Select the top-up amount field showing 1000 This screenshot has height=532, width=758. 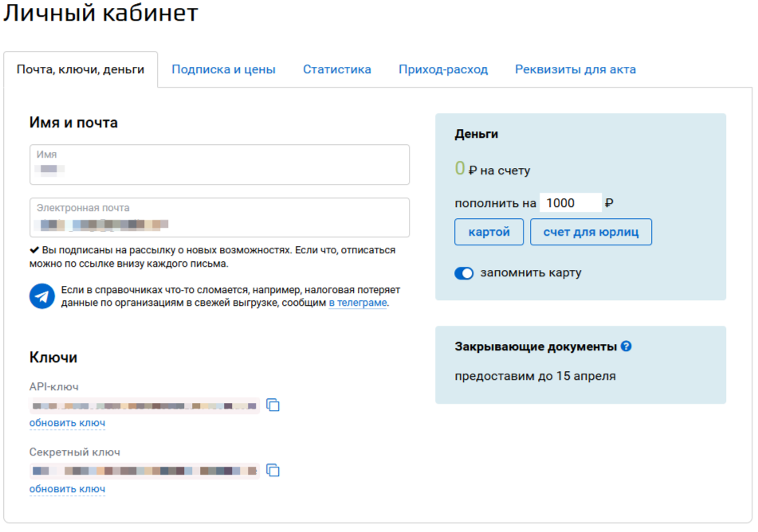pyautogui.click(x=570, y=203)
